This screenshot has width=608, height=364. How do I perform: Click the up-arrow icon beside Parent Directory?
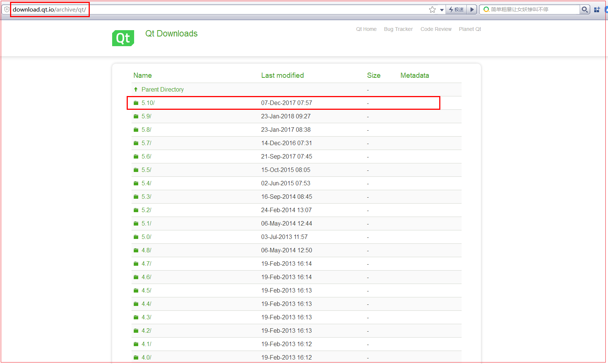click(x=136, y=89)
